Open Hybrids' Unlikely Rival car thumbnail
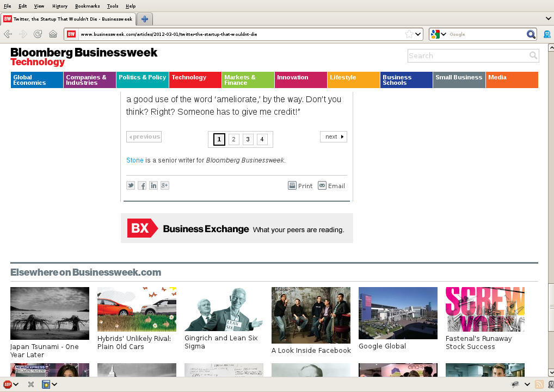The height and width of the screenshot is (392, 554). pos(137,309)
